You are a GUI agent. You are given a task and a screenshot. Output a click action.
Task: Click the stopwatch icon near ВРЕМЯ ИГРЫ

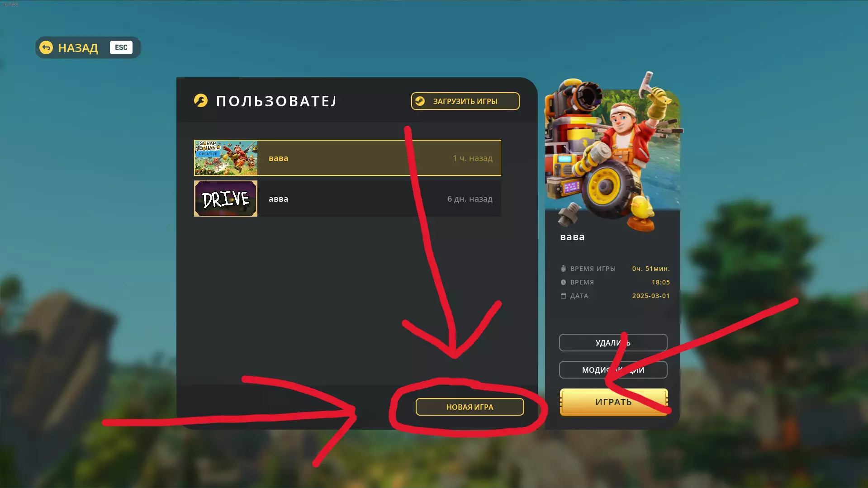[563, 269]
